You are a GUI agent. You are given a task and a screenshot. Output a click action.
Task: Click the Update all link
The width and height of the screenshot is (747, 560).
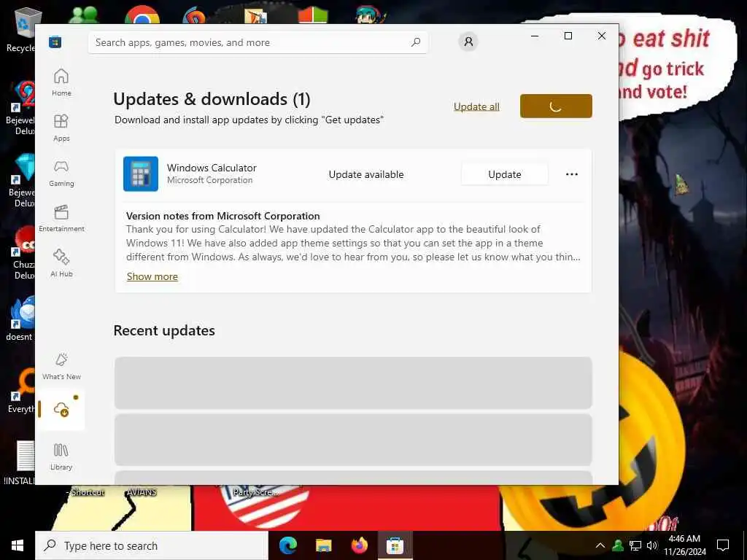476,106
